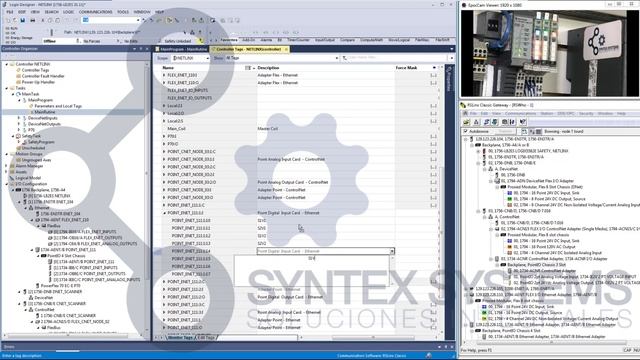Select the Monitor Tags tab
Viewport: 640px width, 360px height.
coord(180,338)
